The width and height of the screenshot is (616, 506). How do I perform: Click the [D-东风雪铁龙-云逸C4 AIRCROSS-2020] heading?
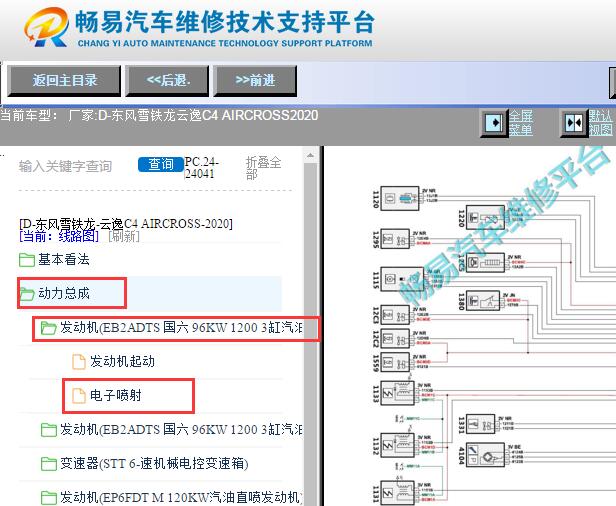pos(126,224)
